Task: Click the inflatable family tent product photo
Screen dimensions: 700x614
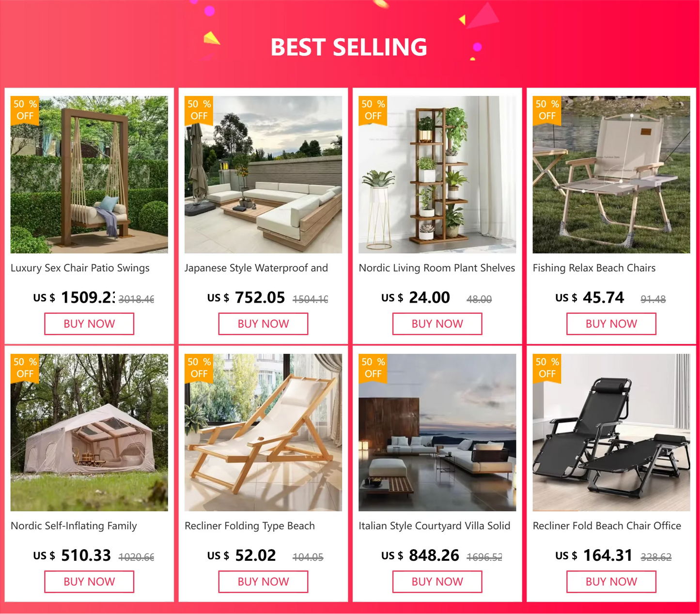Action: [89, 432]
